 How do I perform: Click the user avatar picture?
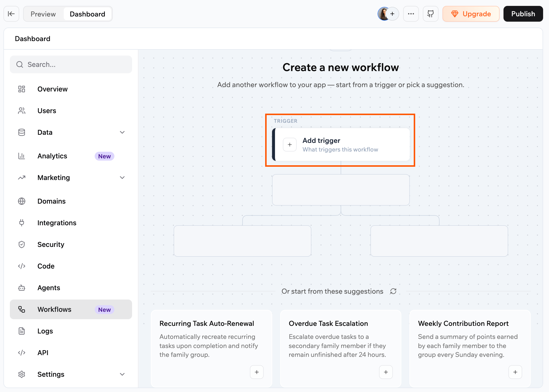pyautogui.click(x=383, y=14)
